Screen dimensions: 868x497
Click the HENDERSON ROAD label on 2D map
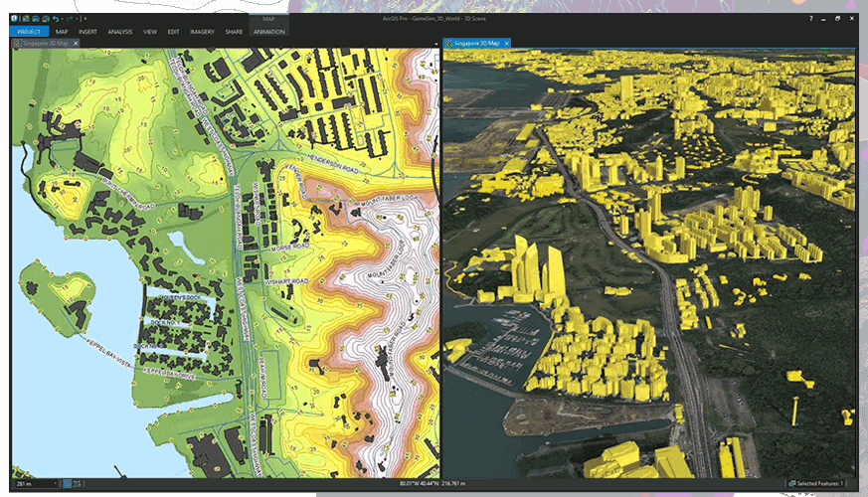tap(333, 164)
